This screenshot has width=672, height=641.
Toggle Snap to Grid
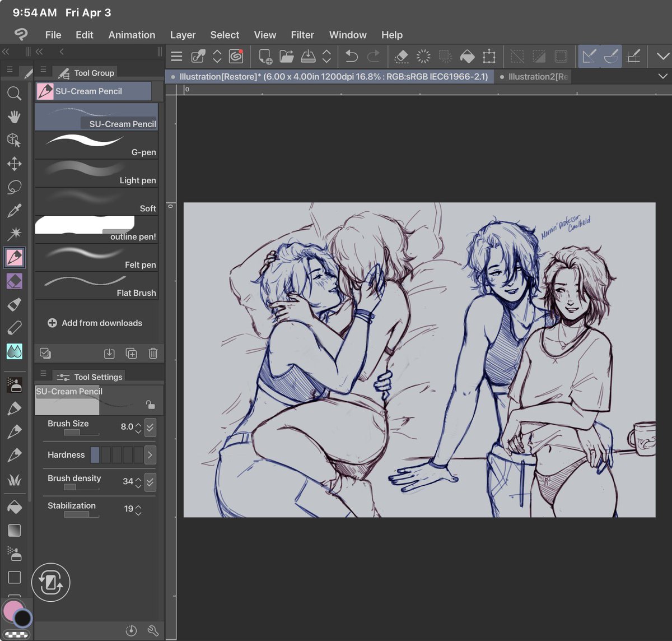[633, 56]
